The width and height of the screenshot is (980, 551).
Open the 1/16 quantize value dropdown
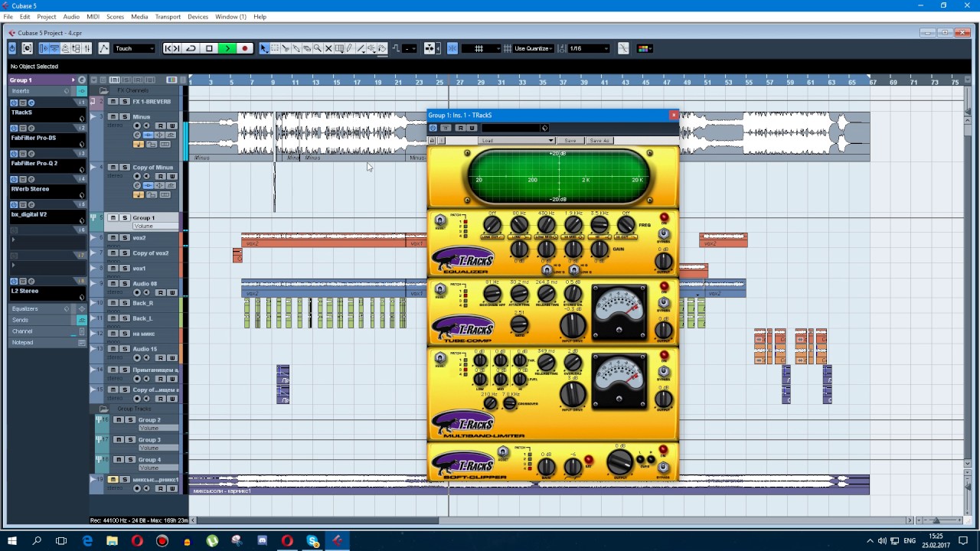(589, 48)
